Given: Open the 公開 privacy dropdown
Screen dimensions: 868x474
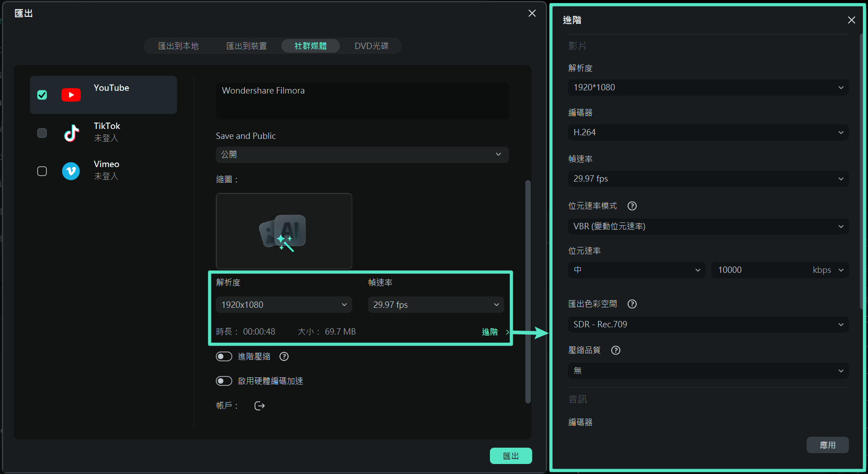Looking at the screenshot, I should (362, 154).
